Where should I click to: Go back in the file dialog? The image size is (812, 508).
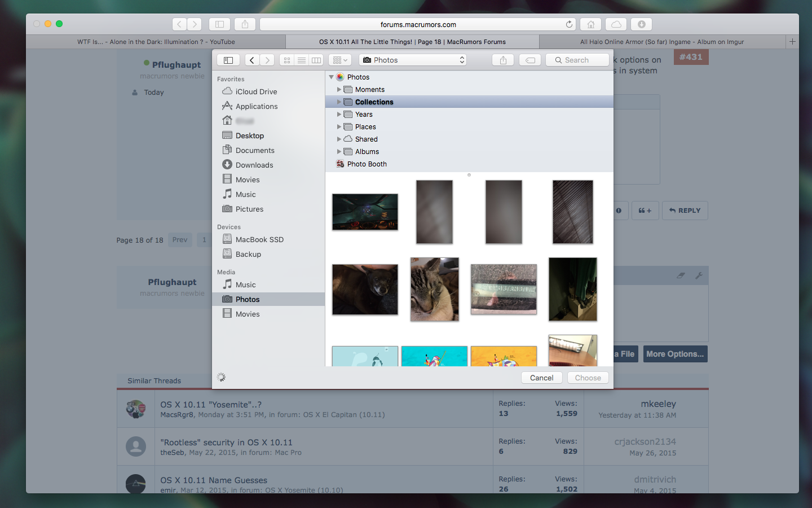pyautogui.click(x=252, y=60)
